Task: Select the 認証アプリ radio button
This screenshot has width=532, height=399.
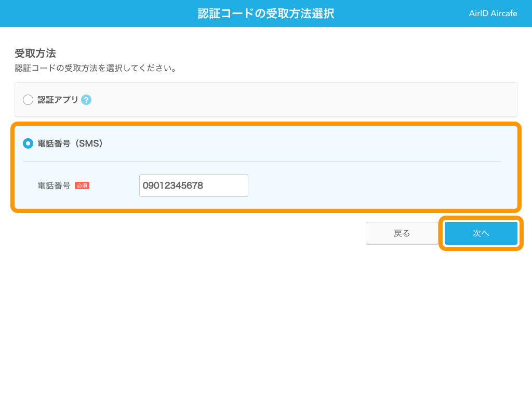Action: pos(28,100)
